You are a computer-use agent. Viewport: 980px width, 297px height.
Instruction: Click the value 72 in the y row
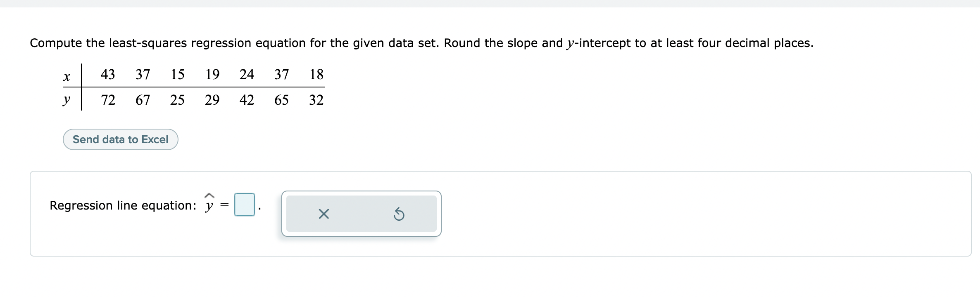107,100
